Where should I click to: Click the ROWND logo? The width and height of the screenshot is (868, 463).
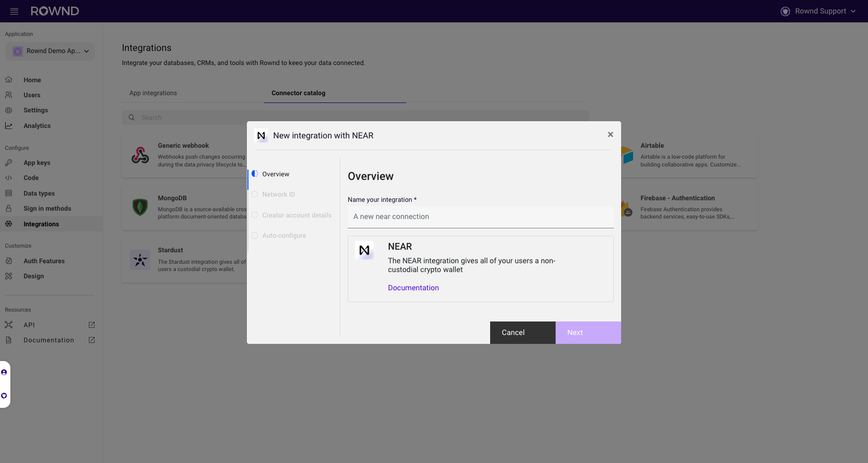pos(55,11)
